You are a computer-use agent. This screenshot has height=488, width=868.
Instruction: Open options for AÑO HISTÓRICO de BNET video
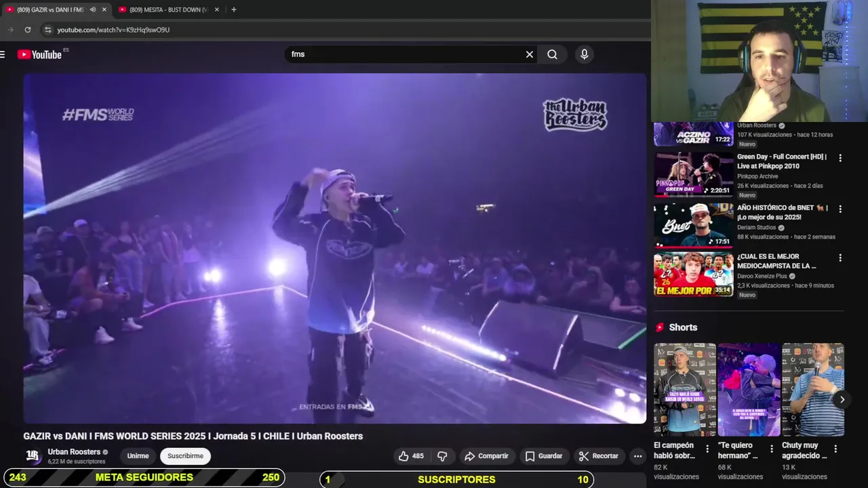click(x=840, y=209)
